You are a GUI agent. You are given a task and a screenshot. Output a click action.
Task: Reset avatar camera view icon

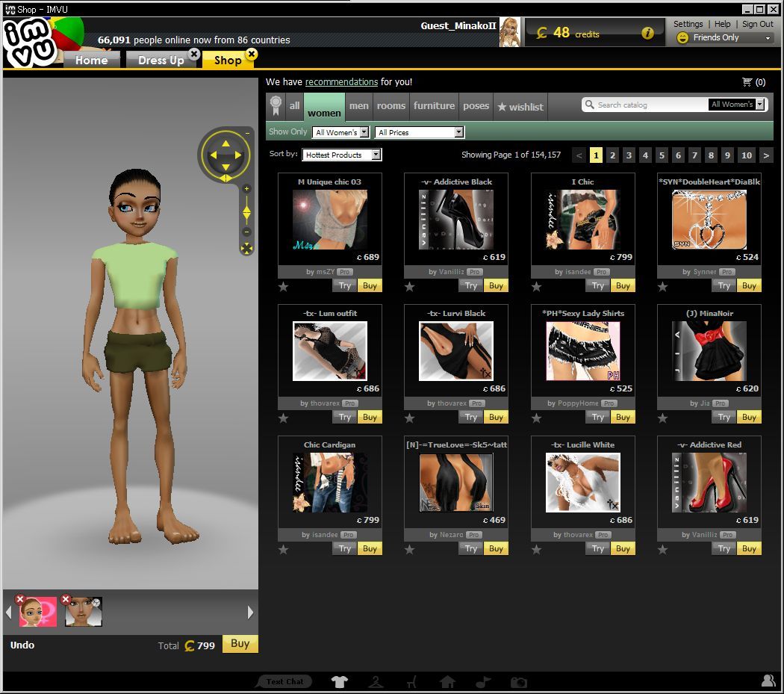246,248
